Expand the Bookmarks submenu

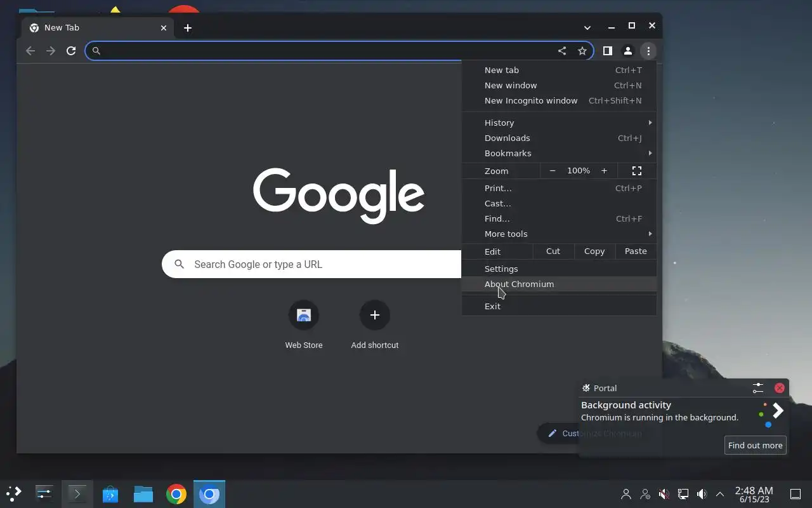[x=559, y=153]
